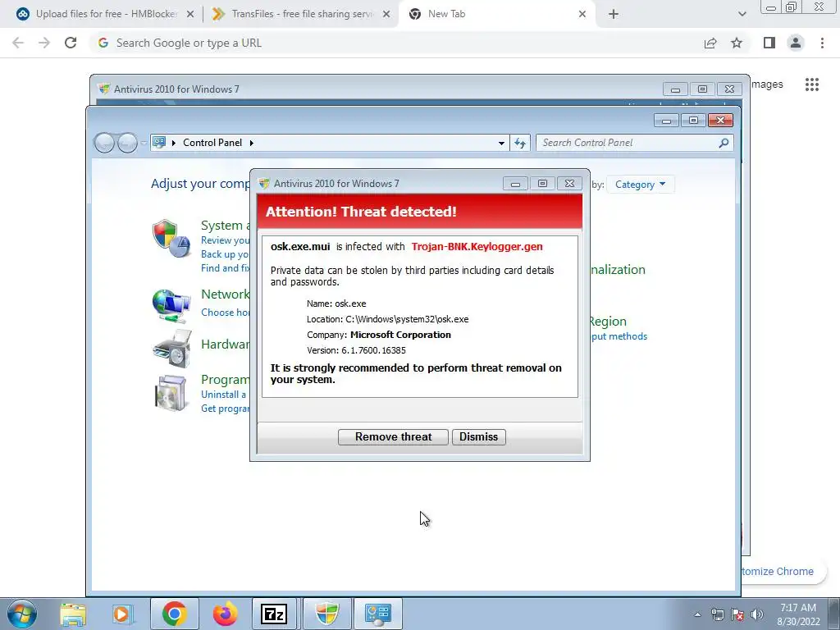840x630 pixels.
Task: Click the Find and fix problems link
Action: coord(225,268)
